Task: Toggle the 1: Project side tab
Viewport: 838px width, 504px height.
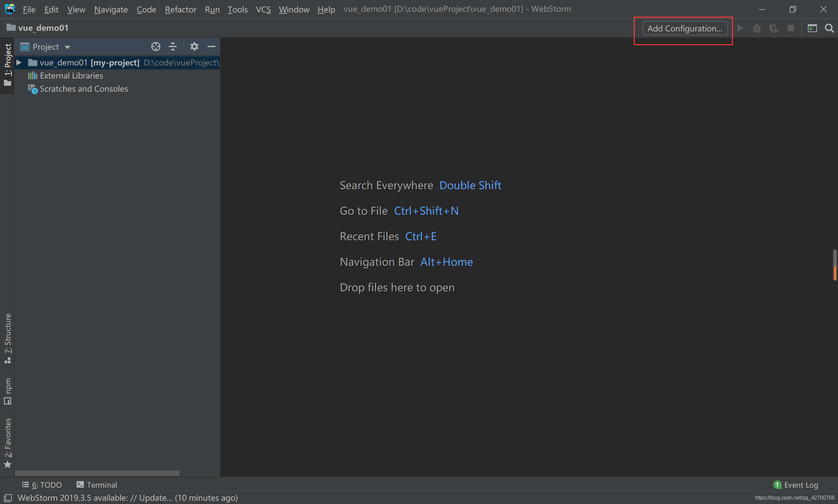Action: tap(7, 65)
